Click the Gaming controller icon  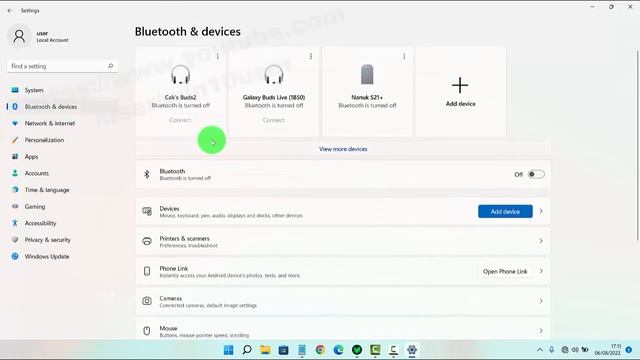15,207
